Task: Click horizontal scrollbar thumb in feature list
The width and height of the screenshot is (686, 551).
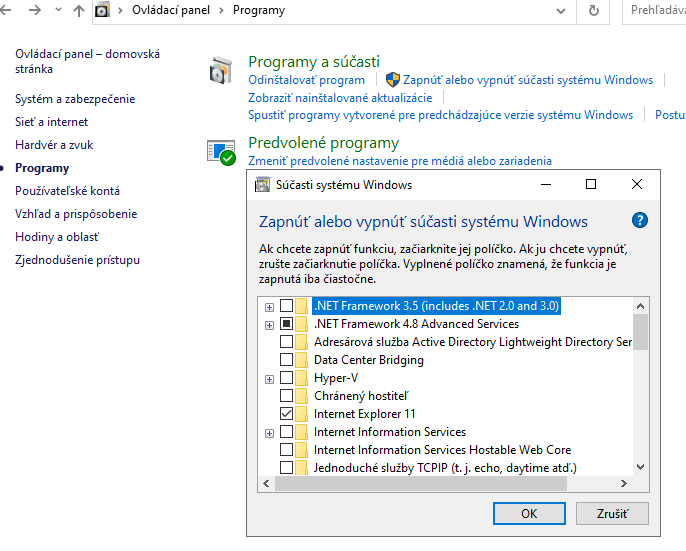Action: point(421,484)
